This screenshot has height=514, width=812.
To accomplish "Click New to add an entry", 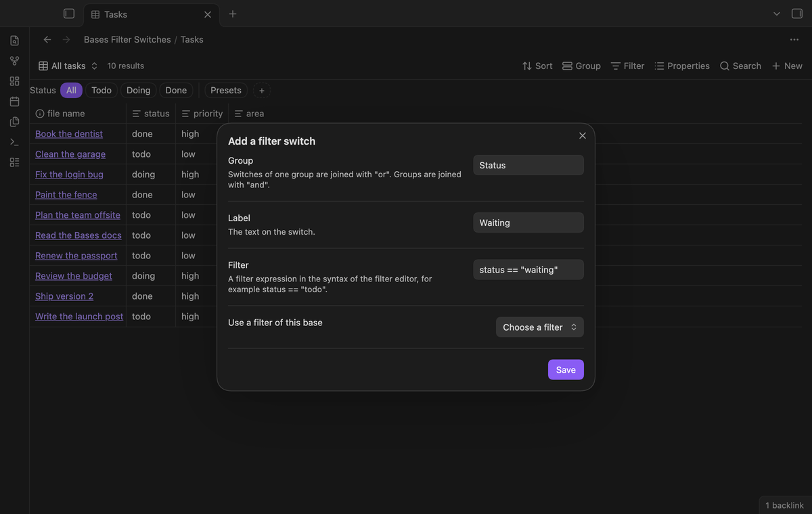I will [787, 66].
